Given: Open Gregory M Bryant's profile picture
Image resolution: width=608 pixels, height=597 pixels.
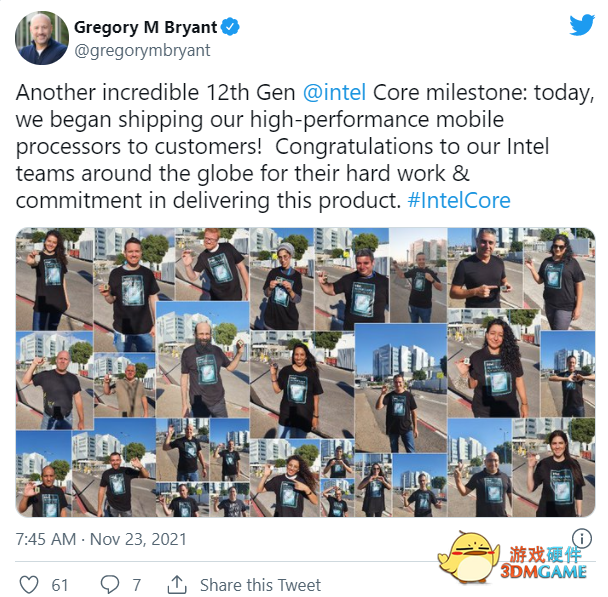Looking at the screenshot, I should (x=42, y=38).
